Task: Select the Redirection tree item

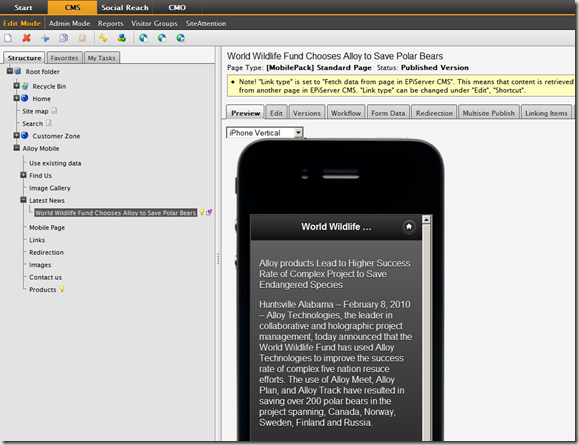Action: (47, 252)
